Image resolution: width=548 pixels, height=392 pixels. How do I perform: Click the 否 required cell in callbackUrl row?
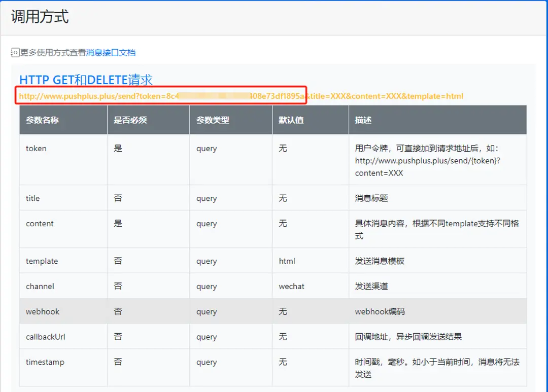[x=149, y=336]
